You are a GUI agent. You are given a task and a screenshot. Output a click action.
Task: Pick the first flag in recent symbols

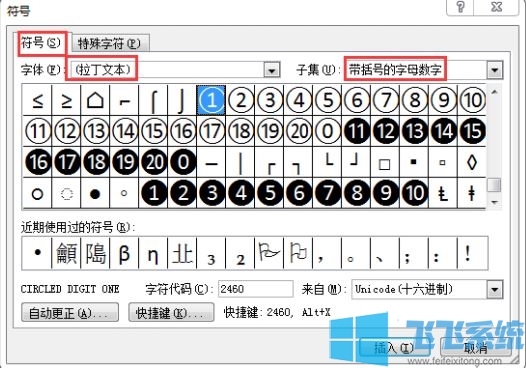(x=269, y=253)
